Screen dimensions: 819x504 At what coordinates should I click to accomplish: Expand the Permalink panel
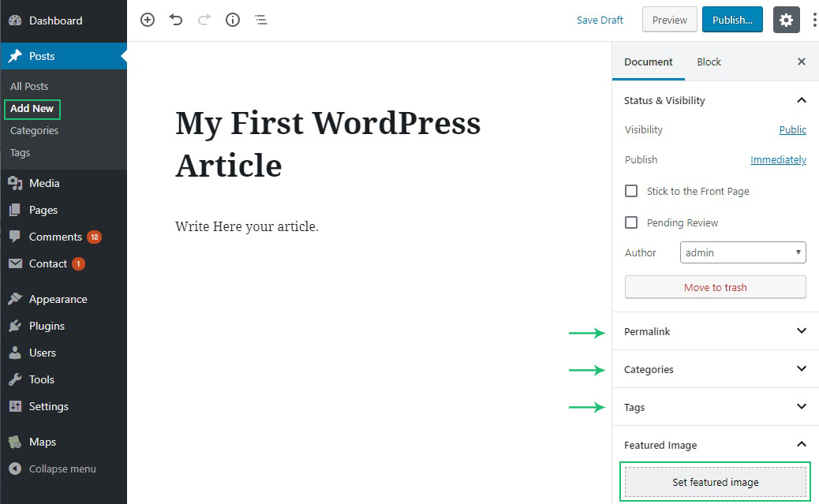(715, 331)
